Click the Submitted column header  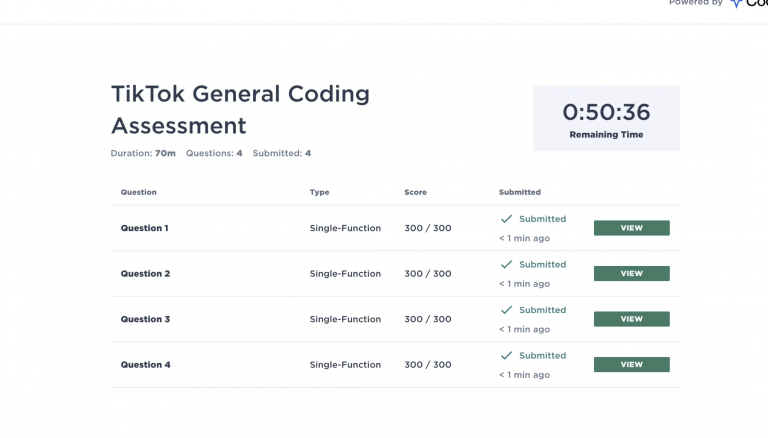[519, 192]
